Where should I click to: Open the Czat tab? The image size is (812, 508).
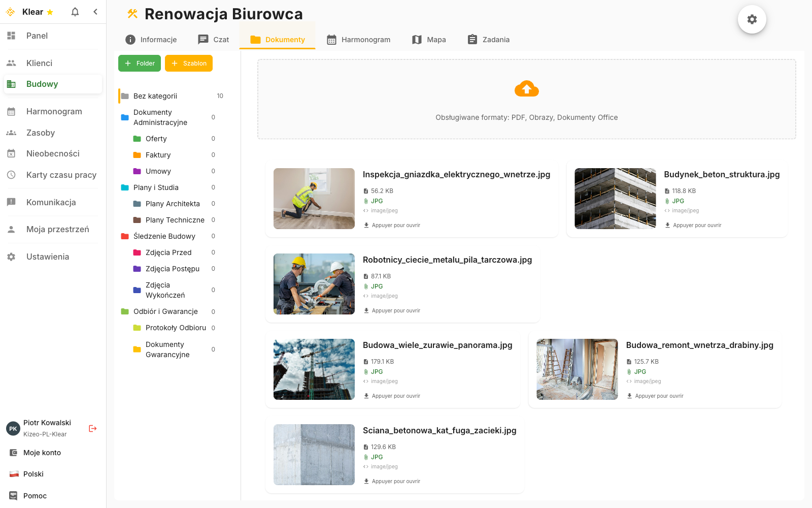click(x=214, y=40)
